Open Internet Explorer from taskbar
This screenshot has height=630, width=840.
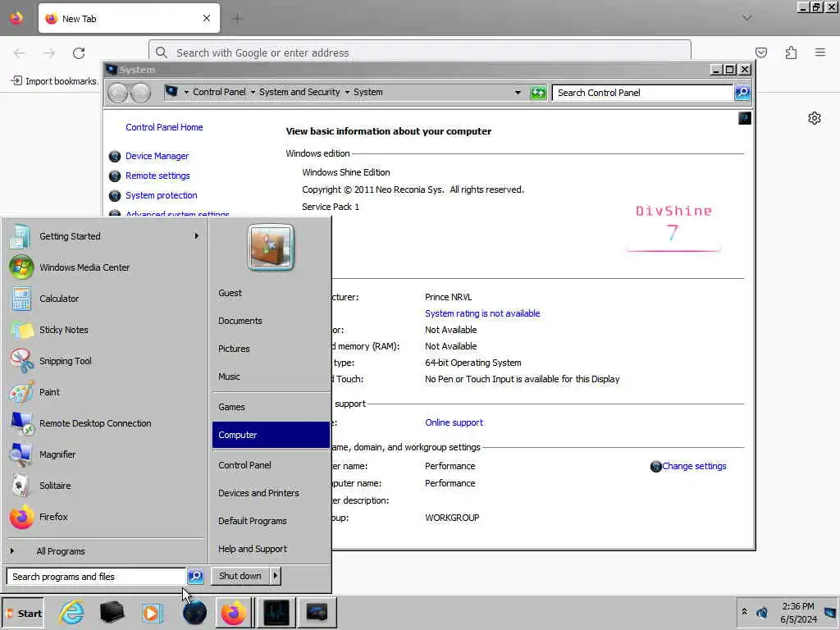(71, 612)
